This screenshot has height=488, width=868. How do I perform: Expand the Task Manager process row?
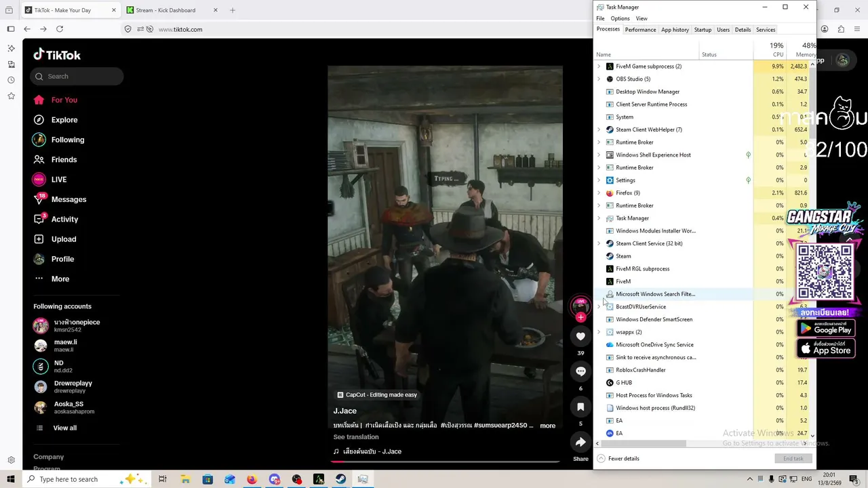(x=599, y=218)
